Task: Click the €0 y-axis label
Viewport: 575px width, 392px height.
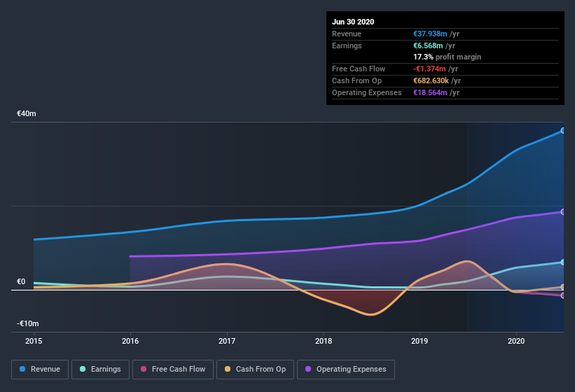Action: pyautogui.click(x=21, y=281)
